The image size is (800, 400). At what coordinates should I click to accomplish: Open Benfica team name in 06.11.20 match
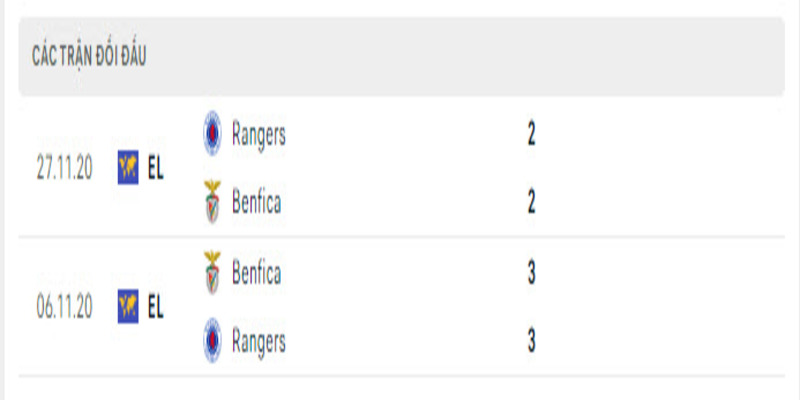256,272
